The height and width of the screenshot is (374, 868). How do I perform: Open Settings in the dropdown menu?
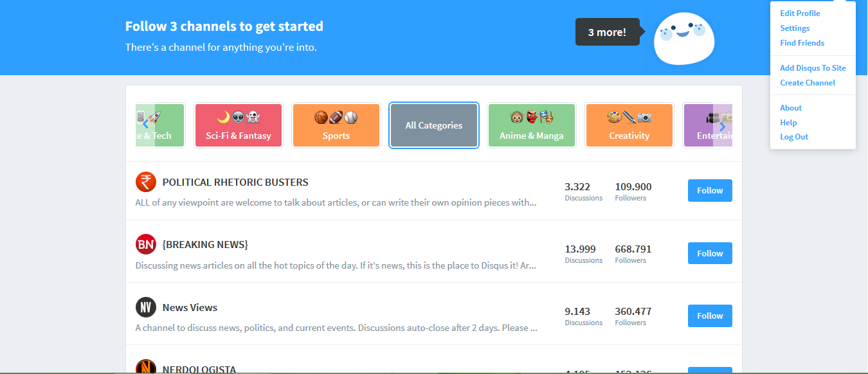click(x=795, y=28)
